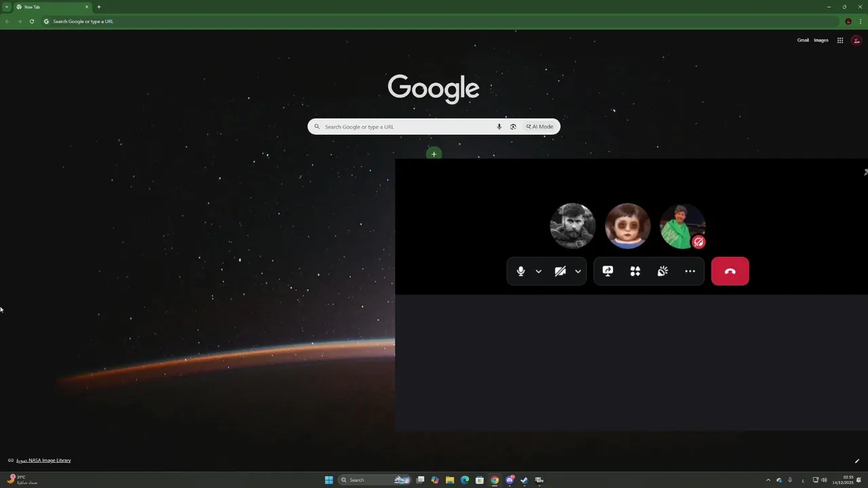
Task: Open the notifications bell
Action: pyautogui.click(x=859, y=480)
